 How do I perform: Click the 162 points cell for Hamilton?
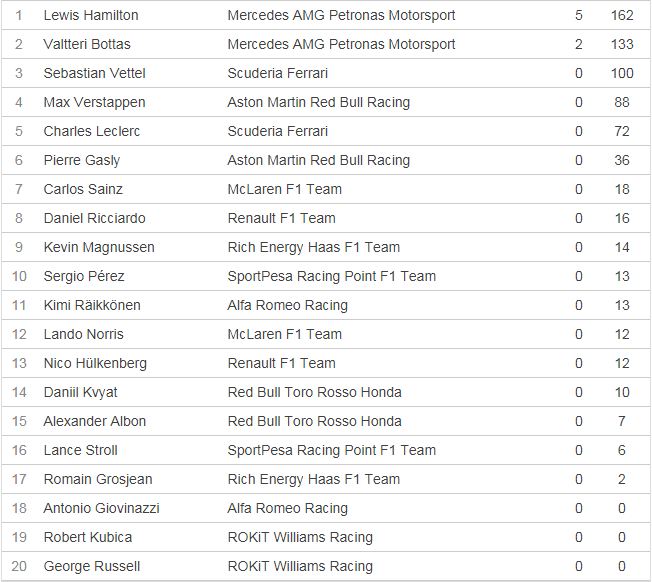coord(622,15)
